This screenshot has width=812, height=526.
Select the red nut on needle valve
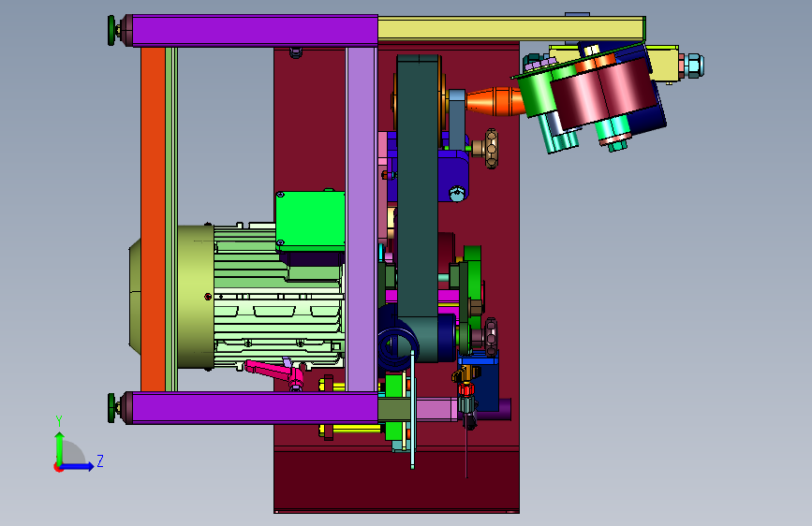[x=466, y=389]
